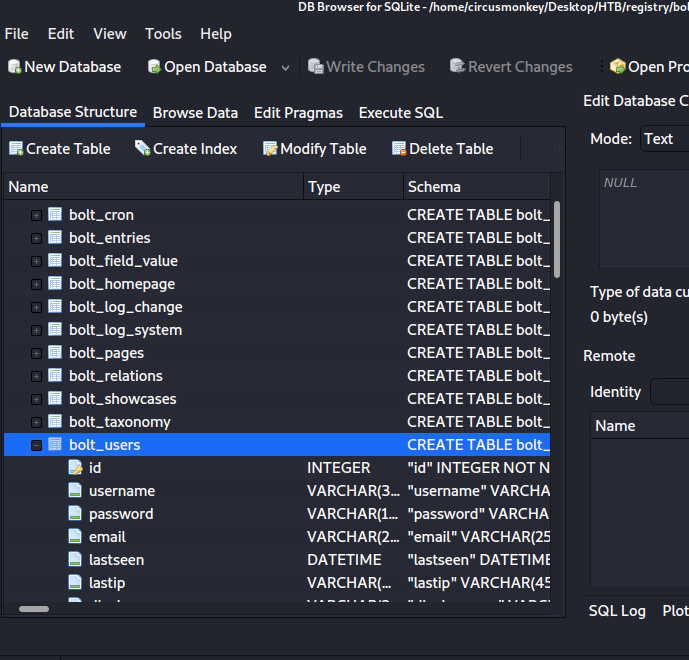Click the bolt_taxonomy table icon
This screenshot has width=689, height=660.
(55, 421)
